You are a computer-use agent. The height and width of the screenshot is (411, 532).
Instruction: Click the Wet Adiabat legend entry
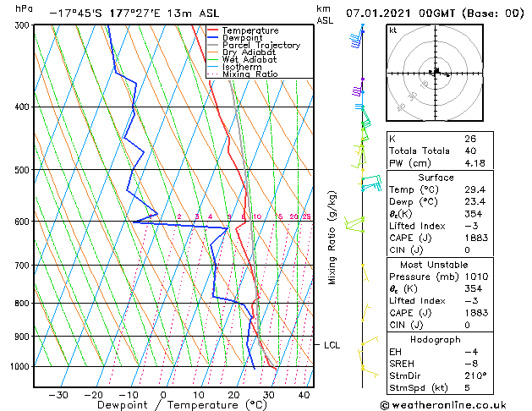click(250, 59)
